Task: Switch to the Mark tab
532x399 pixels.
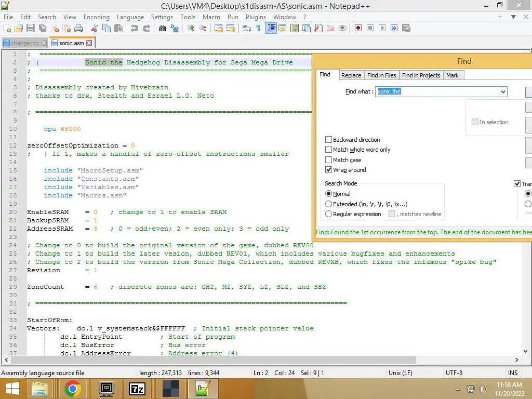Action: click(453, 75)
